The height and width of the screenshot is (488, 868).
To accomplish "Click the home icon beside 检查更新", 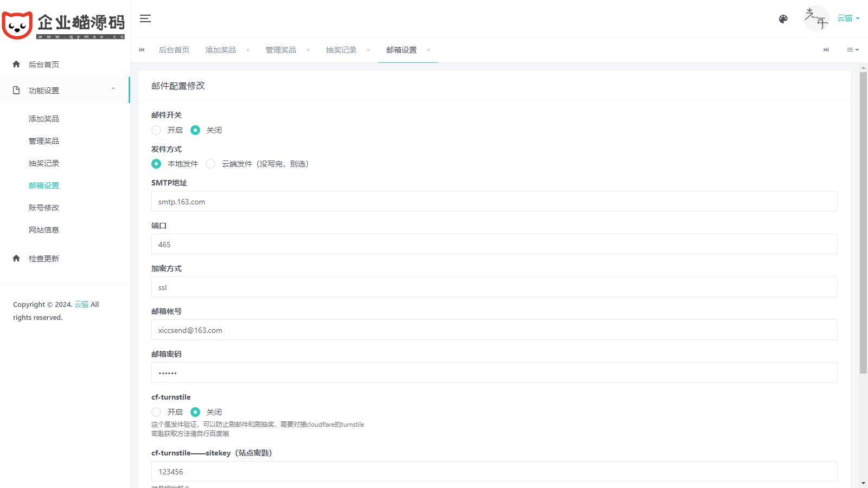I will click(x=16, y=258).
